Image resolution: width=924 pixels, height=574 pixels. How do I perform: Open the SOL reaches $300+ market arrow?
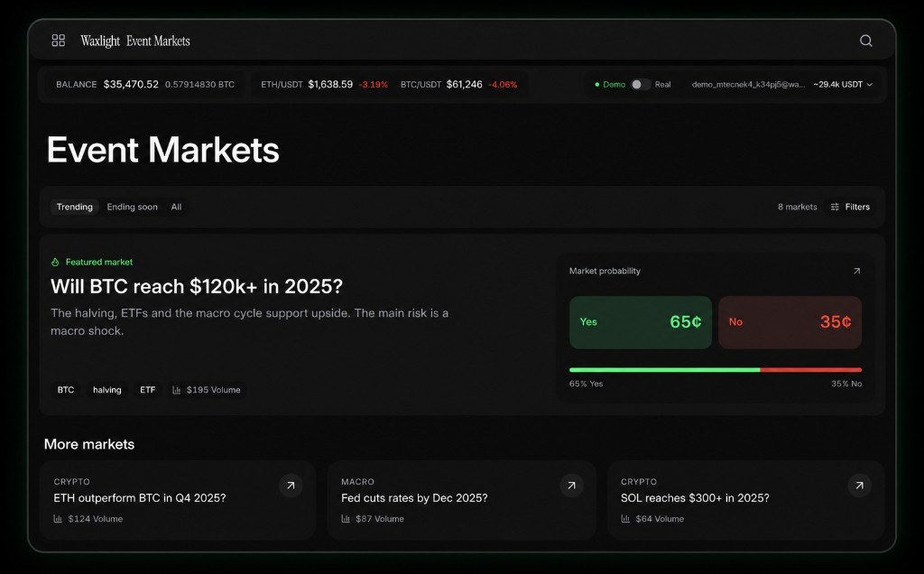click(x=860, y=486)
